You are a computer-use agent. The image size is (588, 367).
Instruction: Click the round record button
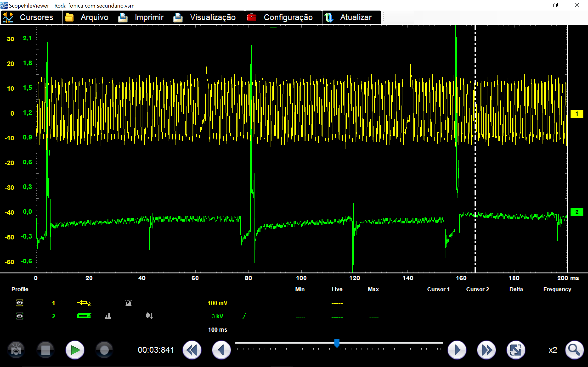(104, 350)
